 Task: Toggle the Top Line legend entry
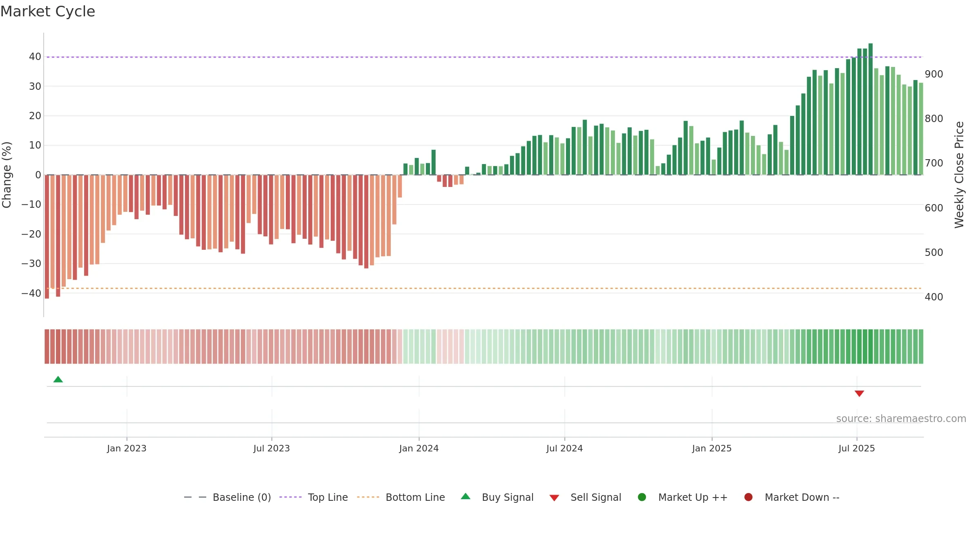click(314, 497)
